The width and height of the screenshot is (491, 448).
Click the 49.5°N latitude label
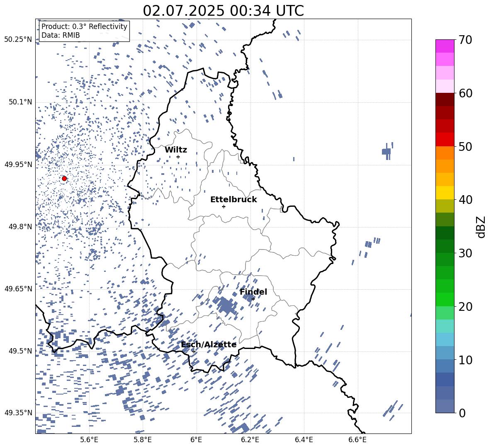pos(20,351)
